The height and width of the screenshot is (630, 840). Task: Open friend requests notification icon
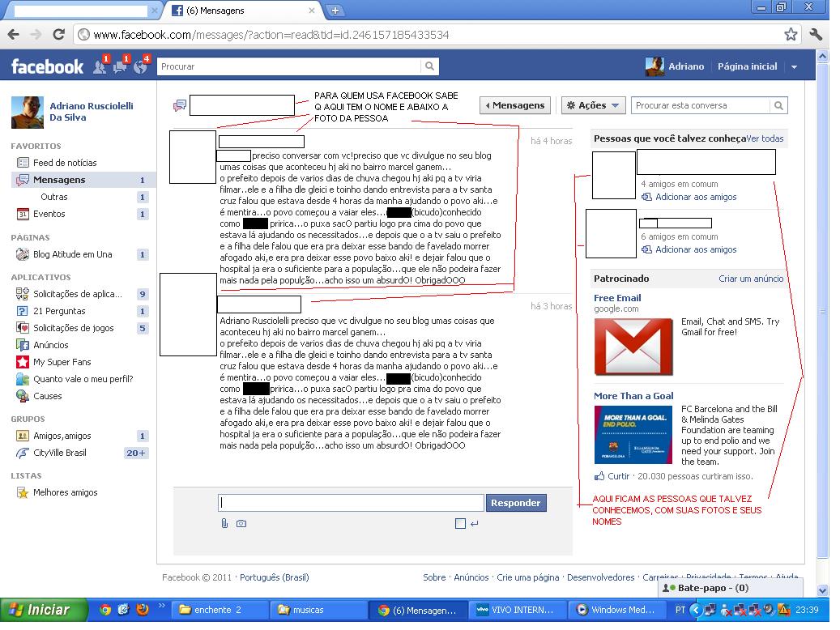pos(100,67)
